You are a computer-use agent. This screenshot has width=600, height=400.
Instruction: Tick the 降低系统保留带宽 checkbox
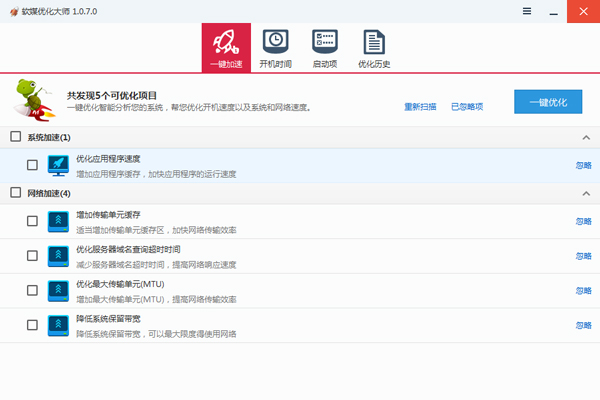click(x=32, y=325)
